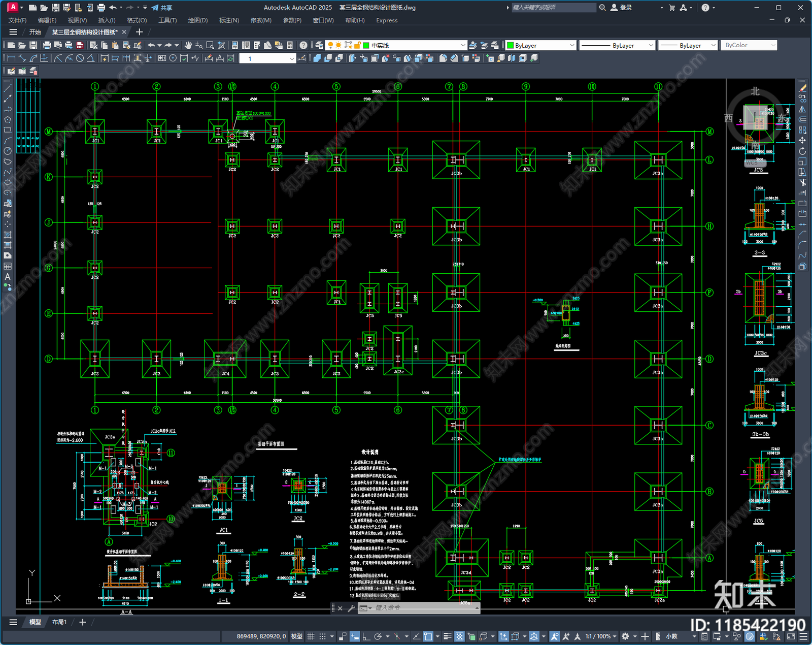812x645 pixels.
Task: Toggle dynamic input in status bar
Action: click(355, 636)
